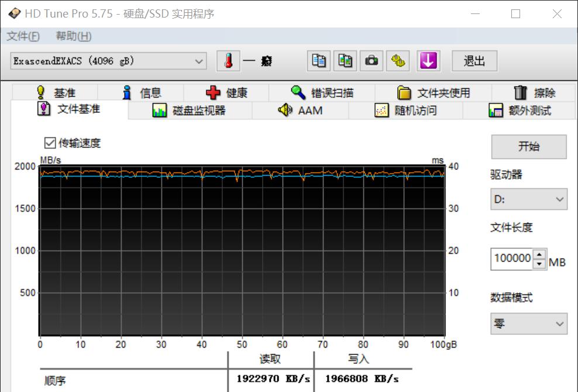Screen dimensions: 578x392
Task: Click the purple down arrow icon
Action: point(428,61)
